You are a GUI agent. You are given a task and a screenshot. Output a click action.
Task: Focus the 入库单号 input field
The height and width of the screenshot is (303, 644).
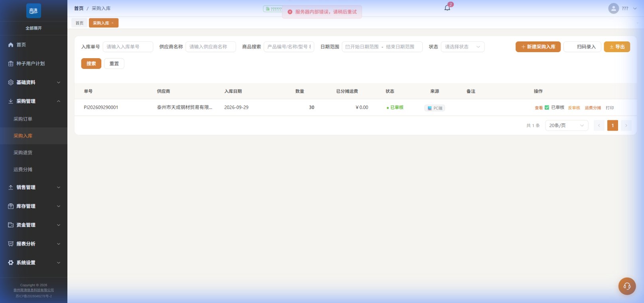128,47
